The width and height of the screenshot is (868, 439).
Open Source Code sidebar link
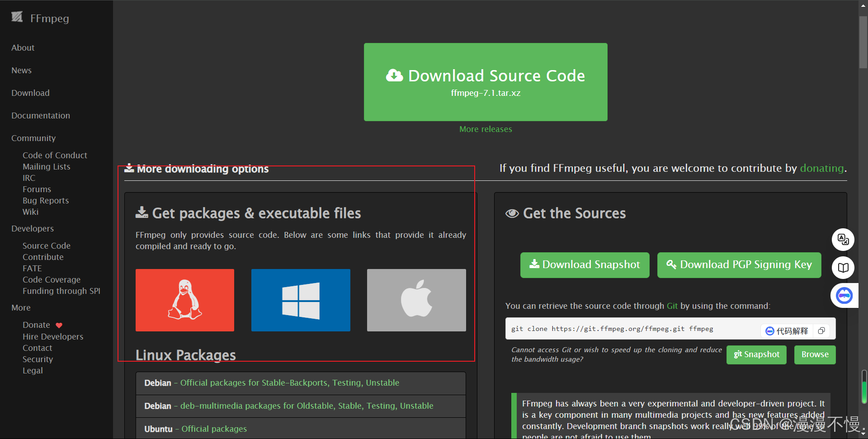click(x=47, y=245)
